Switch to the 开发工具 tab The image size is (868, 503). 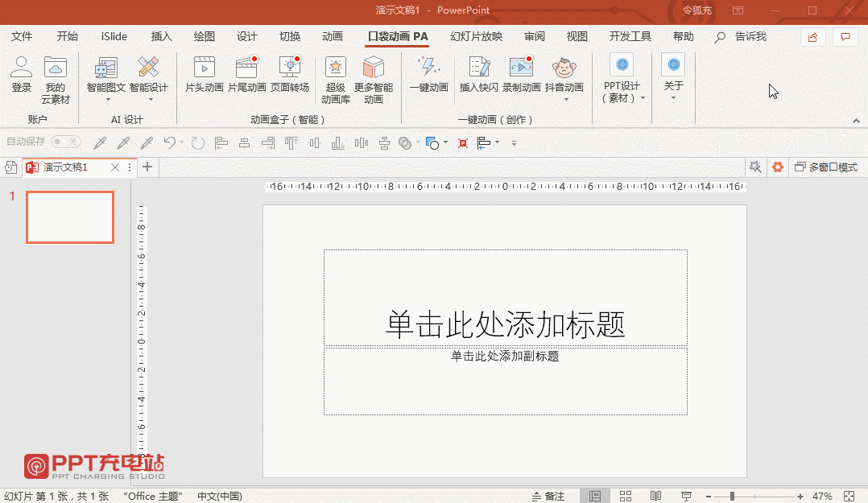[x=630, y=36]
